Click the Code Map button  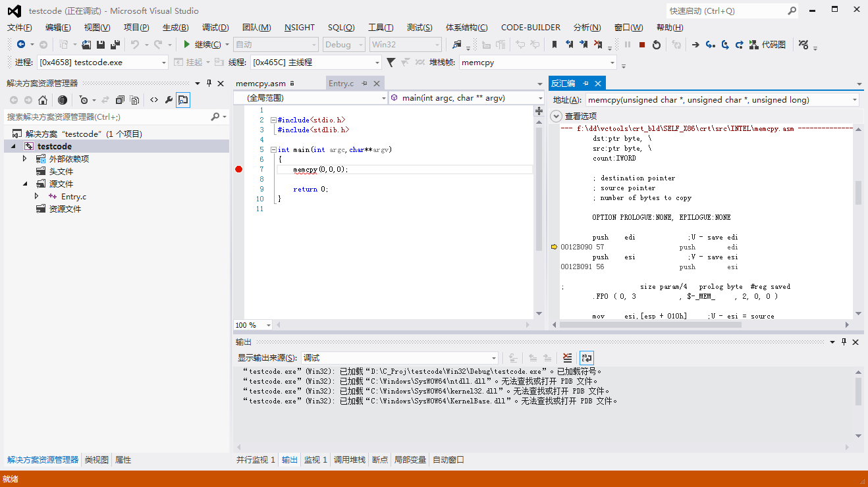pyautogui.click(x=768, y=44)
